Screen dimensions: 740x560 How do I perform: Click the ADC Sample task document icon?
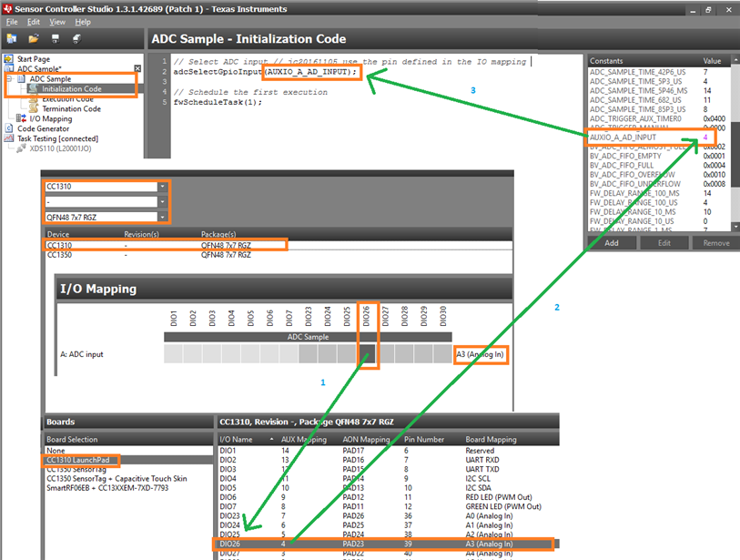[21, 79]
